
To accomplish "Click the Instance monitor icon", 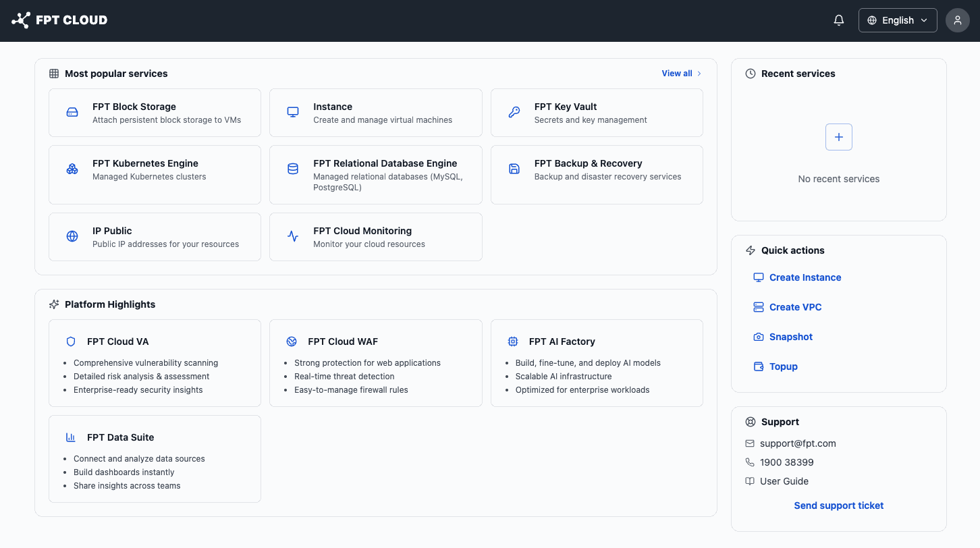I will pyautogui.click(x=293, y=112).
